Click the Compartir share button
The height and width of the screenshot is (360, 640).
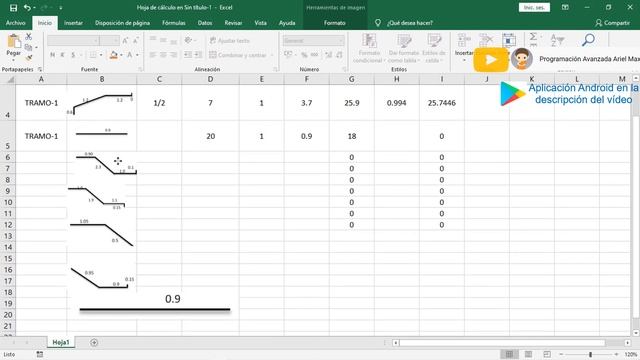click(x=612, y=23)
